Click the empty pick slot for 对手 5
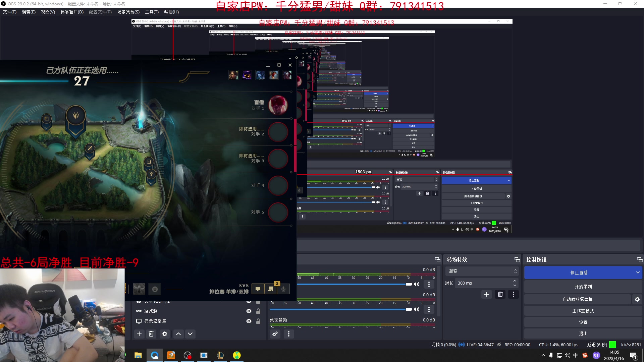 (278, 212)
